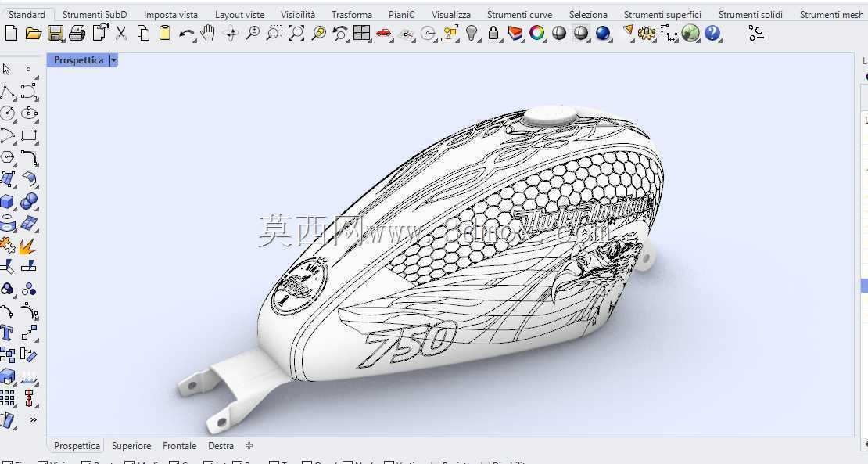This screenshot has height=464, width=868.
Task: Select Boolean union spheres tool
Action: (29, 201)
